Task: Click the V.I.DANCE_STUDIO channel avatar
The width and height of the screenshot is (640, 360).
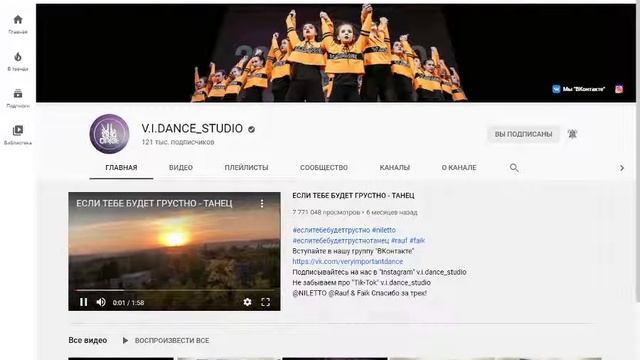Action: (109, 134)
